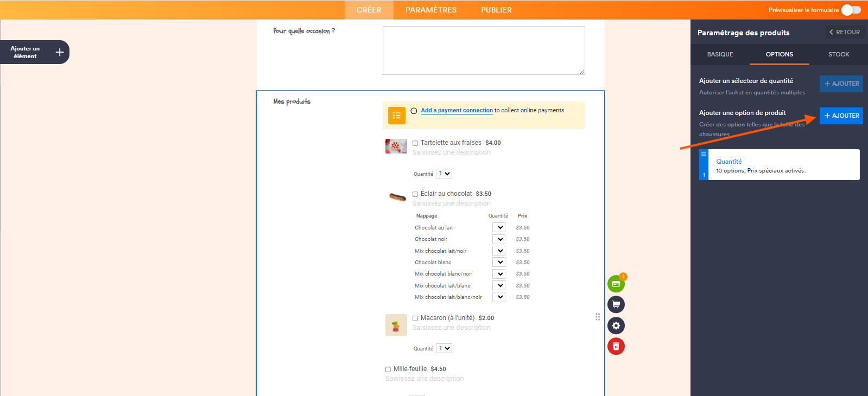Image resolution: width=868 pixels, height=396 pixels.
Task: Switch to the CRÉER tab
Action: [x=369, y=10]
